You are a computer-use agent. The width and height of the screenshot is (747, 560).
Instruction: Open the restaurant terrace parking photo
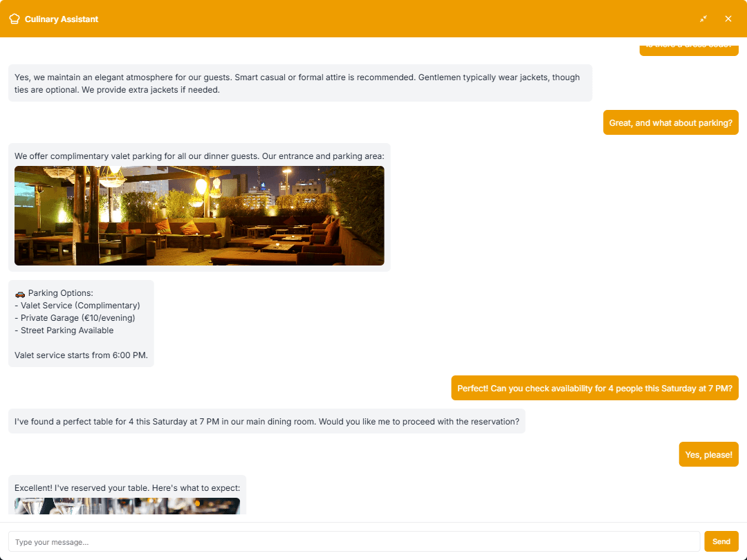[199, 216]
